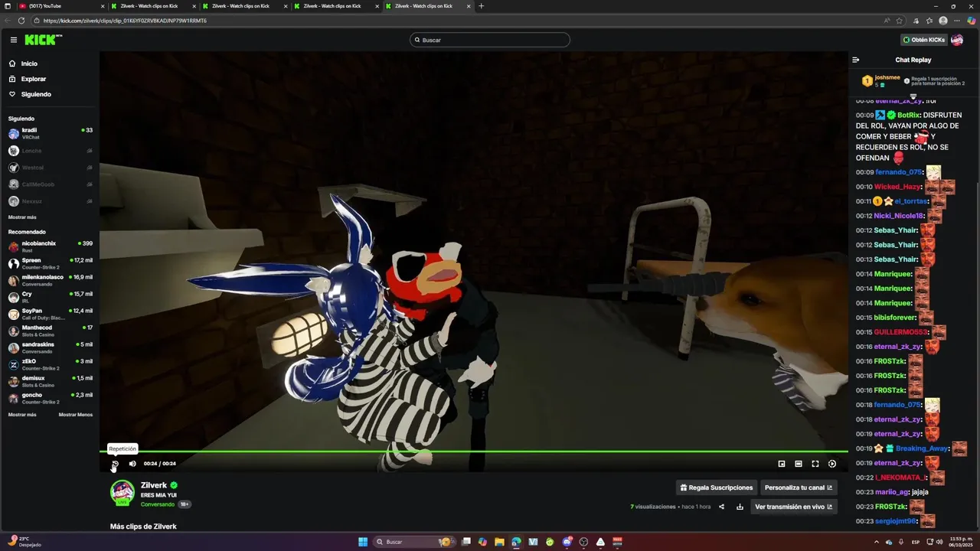This screenshot has width=980, height=551.
Task: Open browser tab actions menu
Action: click(x=7, y=6)
